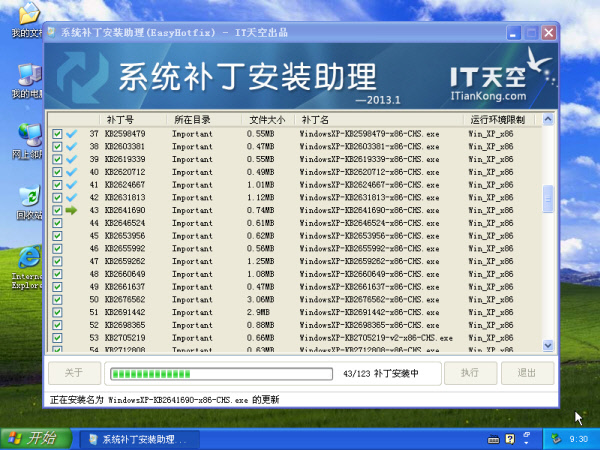
Task: Click file name WindowsXP-KB2660649-x86-CHS.exe
Action: pyautogui.click(x=369, y=274)
